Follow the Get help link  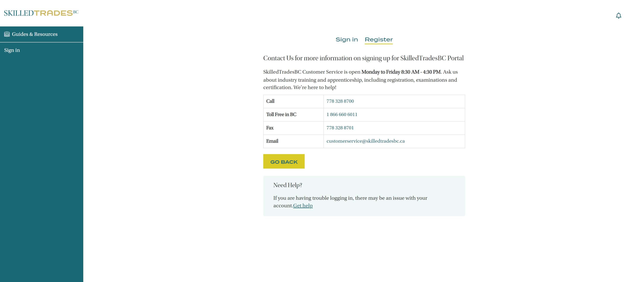pyautogui.click(x=303, y=206)
